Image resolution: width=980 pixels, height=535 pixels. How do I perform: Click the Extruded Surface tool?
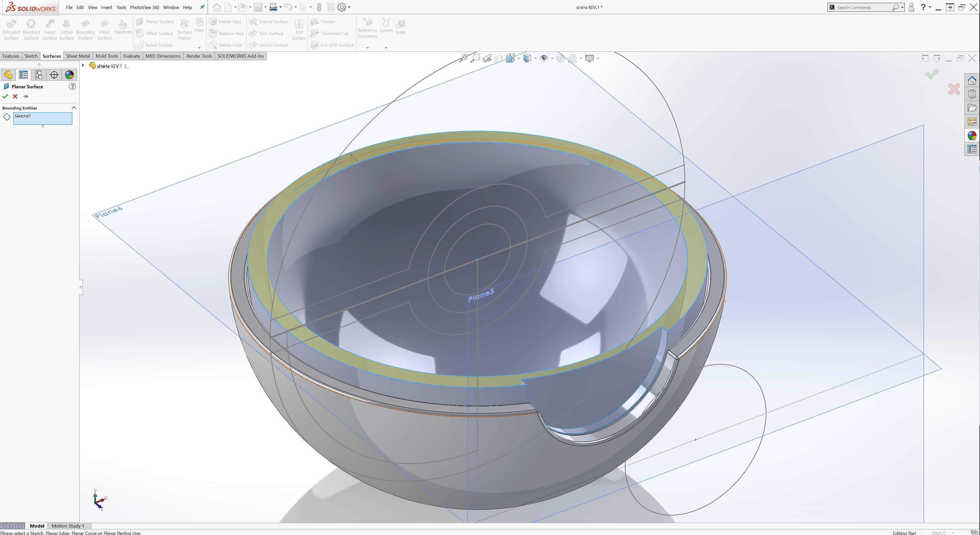pyautogui.click(x=11, y=30)
